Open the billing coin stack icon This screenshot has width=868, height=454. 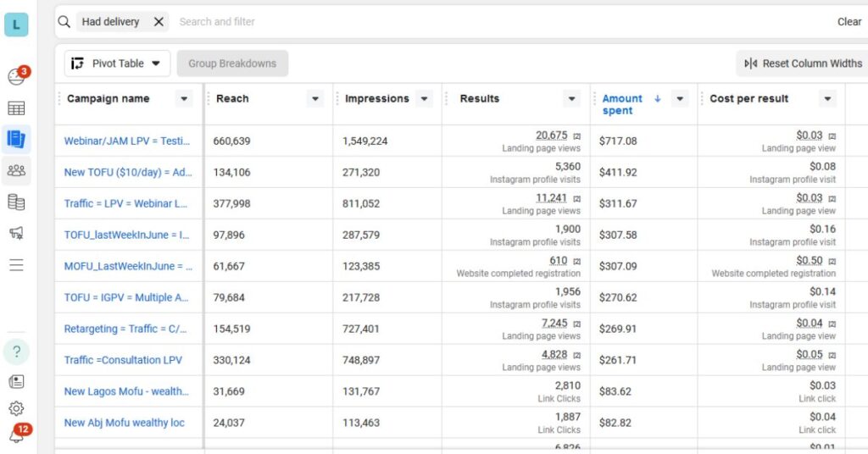[x=16, y=202]
